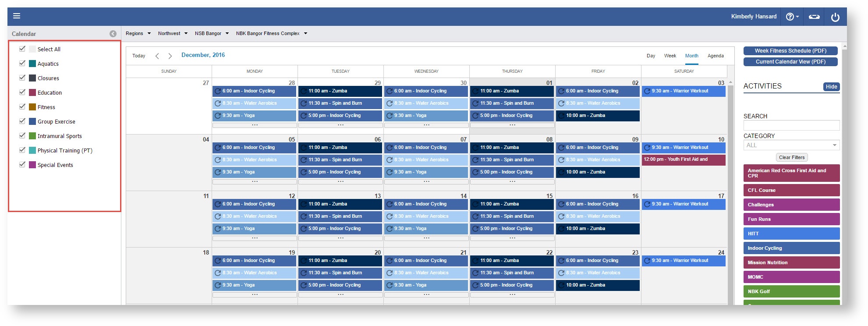The image size is (868, 326).
Task: Uncheck the Aquatics checkbox
Action: point(22,63)
